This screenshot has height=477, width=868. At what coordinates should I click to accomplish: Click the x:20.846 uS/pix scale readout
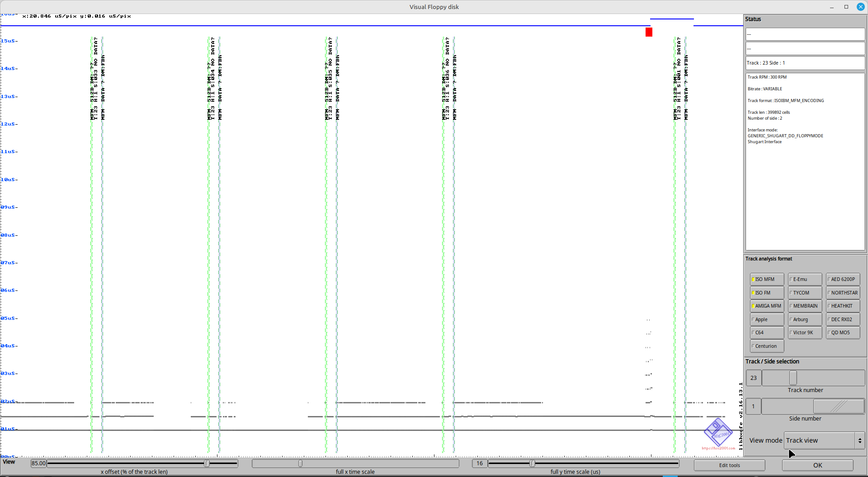(50, 16)
